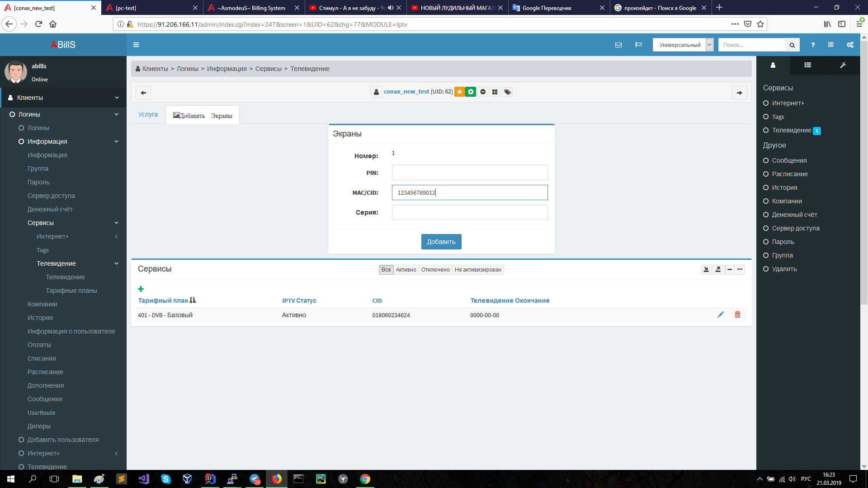Open Тарифные планы in left sidebar

pos(71,291)
